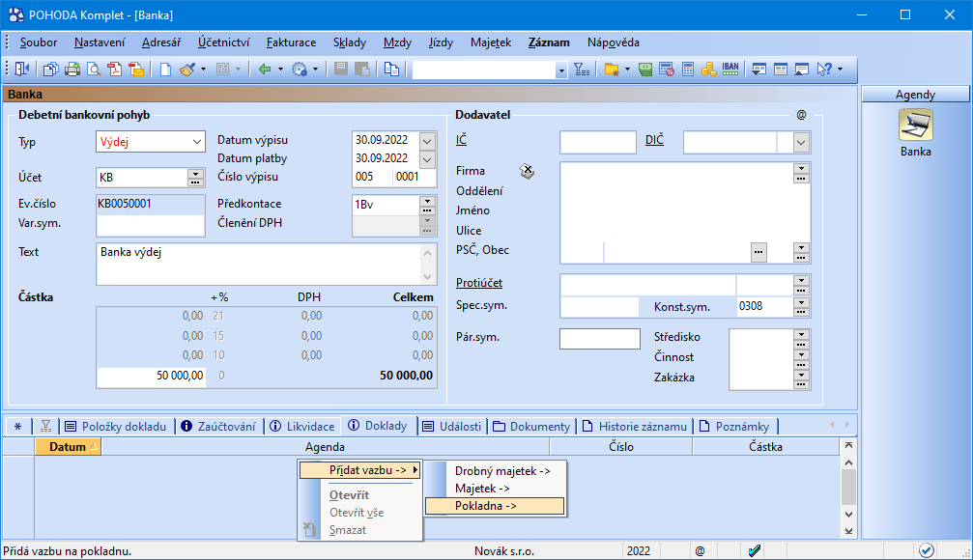Click the 50 000,00 amount field
This screenshot has height=560, width=973.
152,376
